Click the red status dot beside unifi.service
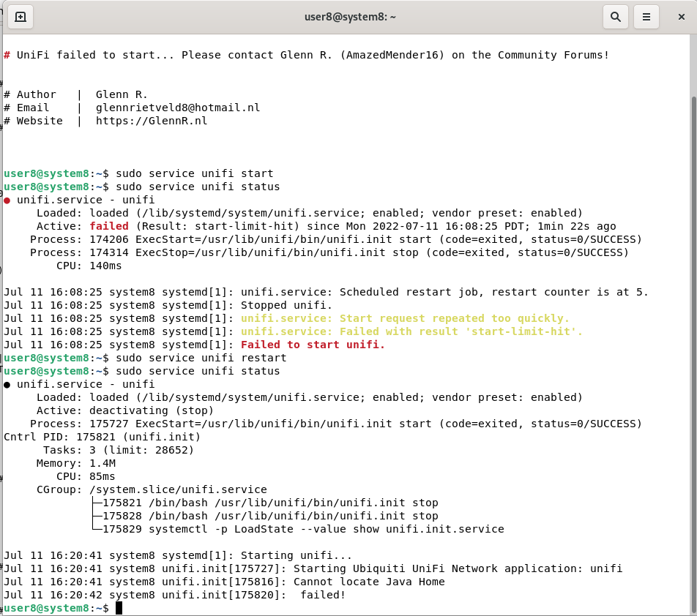Viewport: 697px width, 616px height. (7, 200)
